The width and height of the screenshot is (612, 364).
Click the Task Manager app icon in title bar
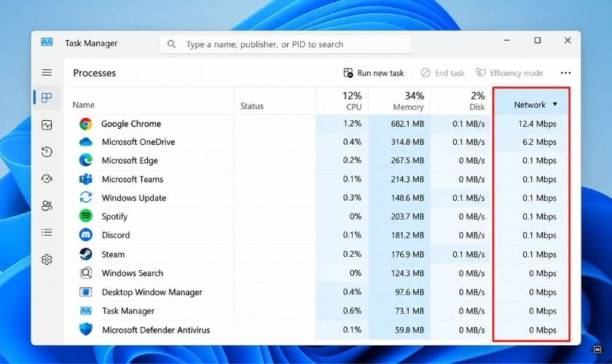point(47,41)
